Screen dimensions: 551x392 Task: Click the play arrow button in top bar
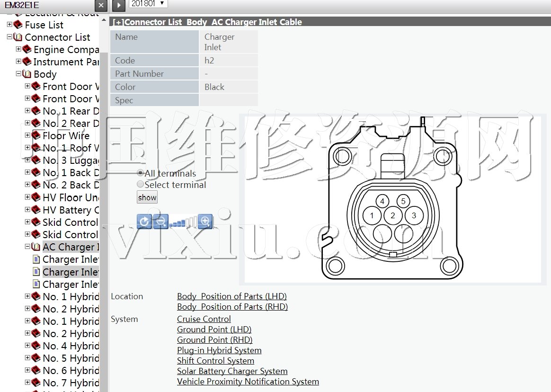[118, 5]
